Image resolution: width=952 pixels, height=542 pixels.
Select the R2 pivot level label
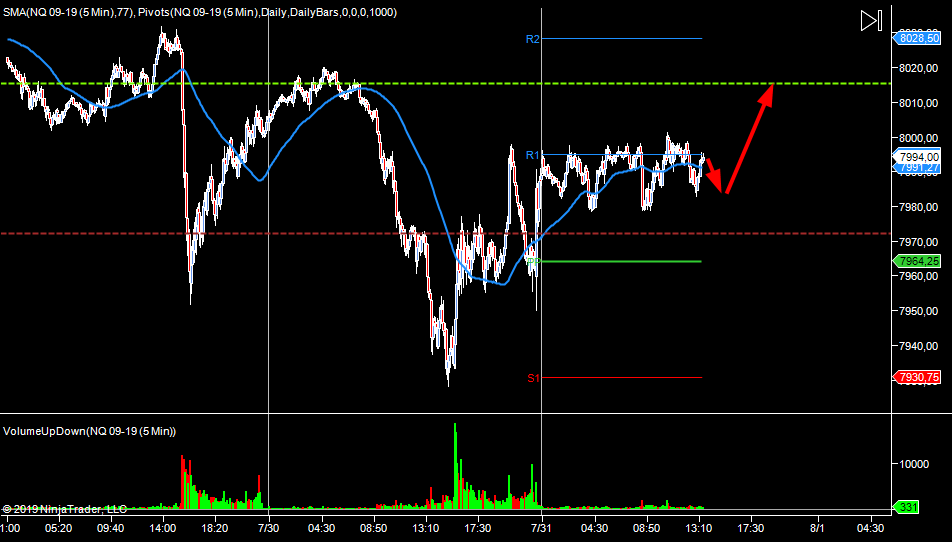532,39
